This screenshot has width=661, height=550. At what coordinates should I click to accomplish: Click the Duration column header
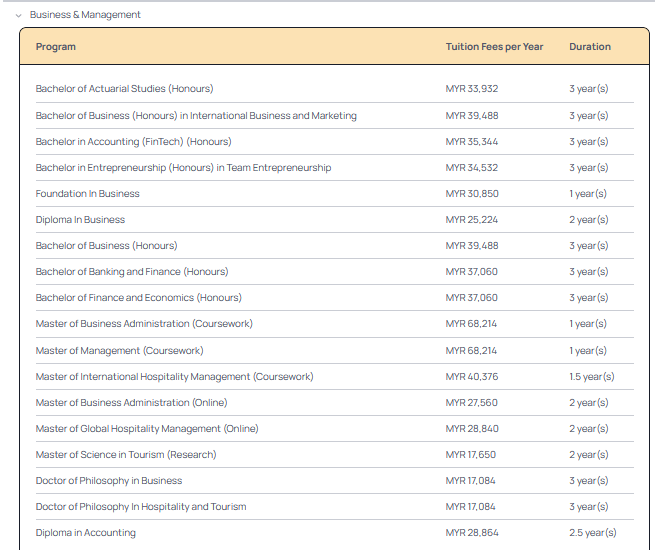click(590, 47)
